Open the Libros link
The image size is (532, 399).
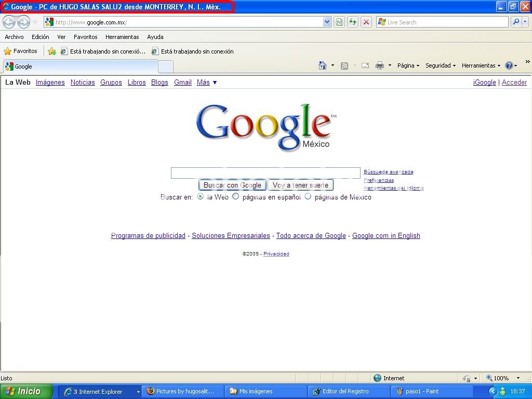pos(137,83)
